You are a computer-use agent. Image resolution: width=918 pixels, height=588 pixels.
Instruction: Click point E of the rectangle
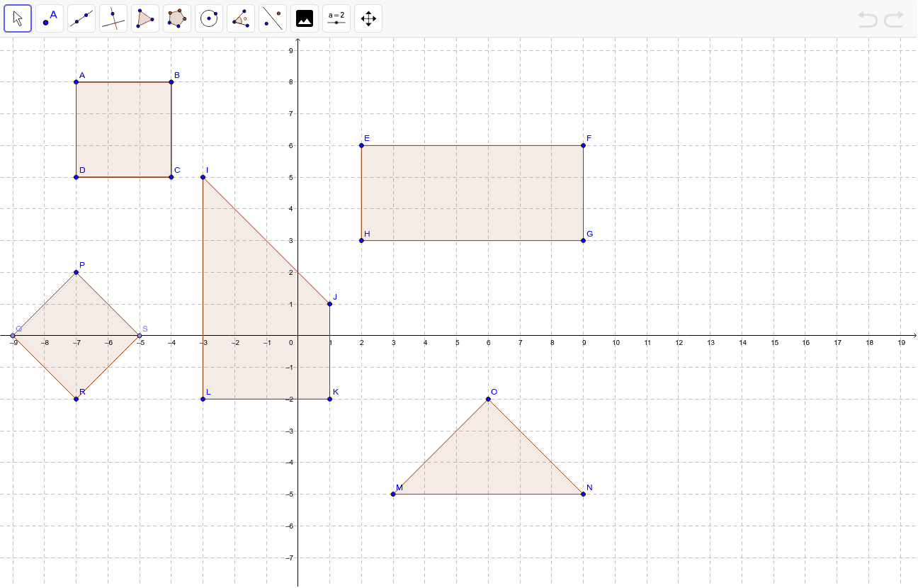[x=361, y=145]
